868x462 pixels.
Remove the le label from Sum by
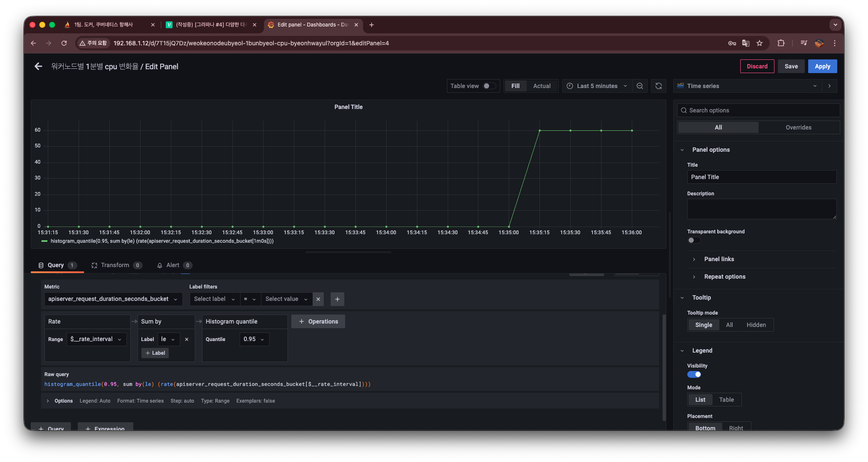point(187,339)
